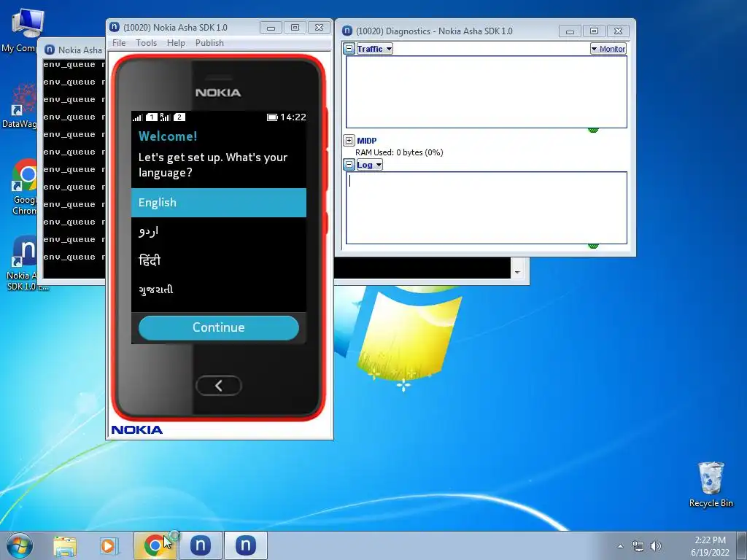The height and width of the screenshot is (560, 747).
Task: Click the network tray icon
Action: [638, 546]
